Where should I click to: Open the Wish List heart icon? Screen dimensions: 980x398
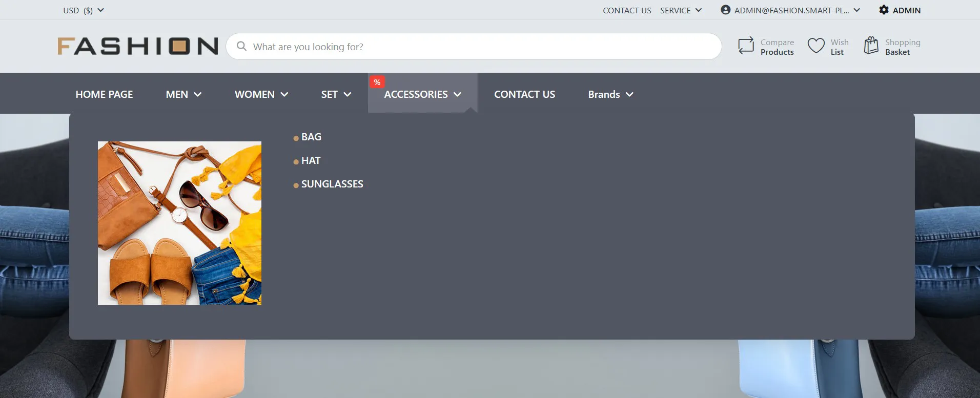(816, 46)
